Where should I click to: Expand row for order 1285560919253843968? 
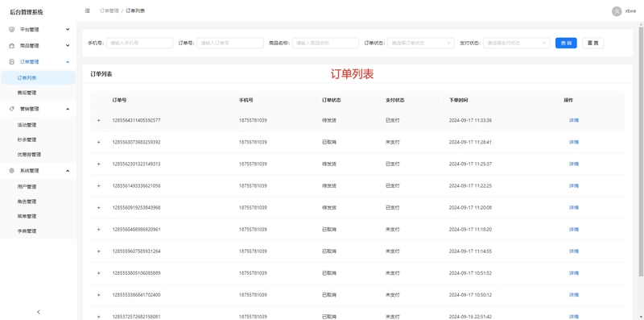[98, 208]
